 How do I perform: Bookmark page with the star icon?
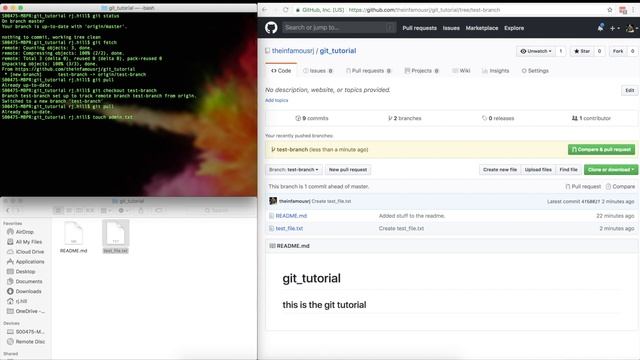coord(610,10)
